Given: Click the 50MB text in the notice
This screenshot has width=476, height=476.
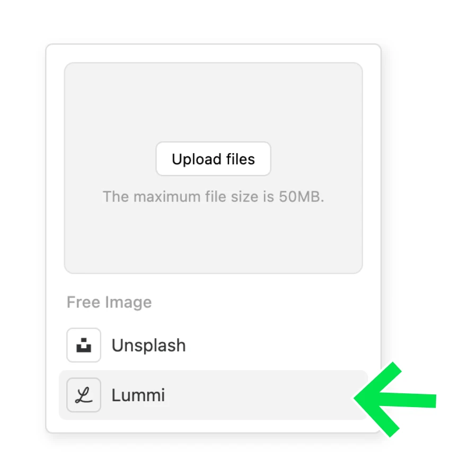Looking at the screenshot, I should point(301,197).
